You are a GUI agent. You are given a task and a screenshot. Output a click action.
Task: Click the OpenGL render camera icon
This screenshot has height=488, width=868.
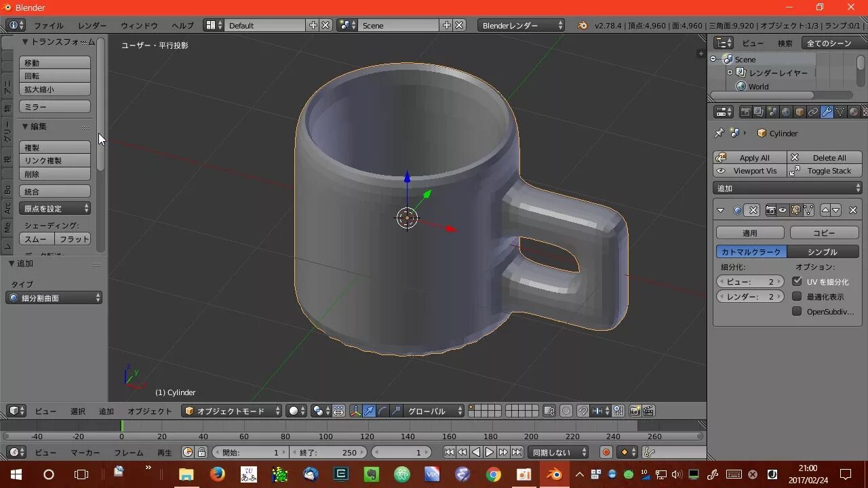[635, 411]
